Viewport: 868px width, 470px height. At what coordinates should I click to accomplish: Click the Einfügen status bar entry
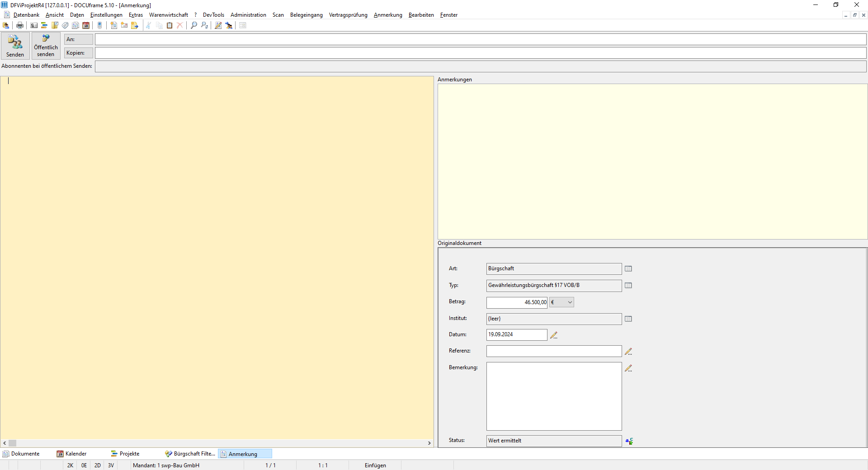pyautogui.click(x=375, y=465)
